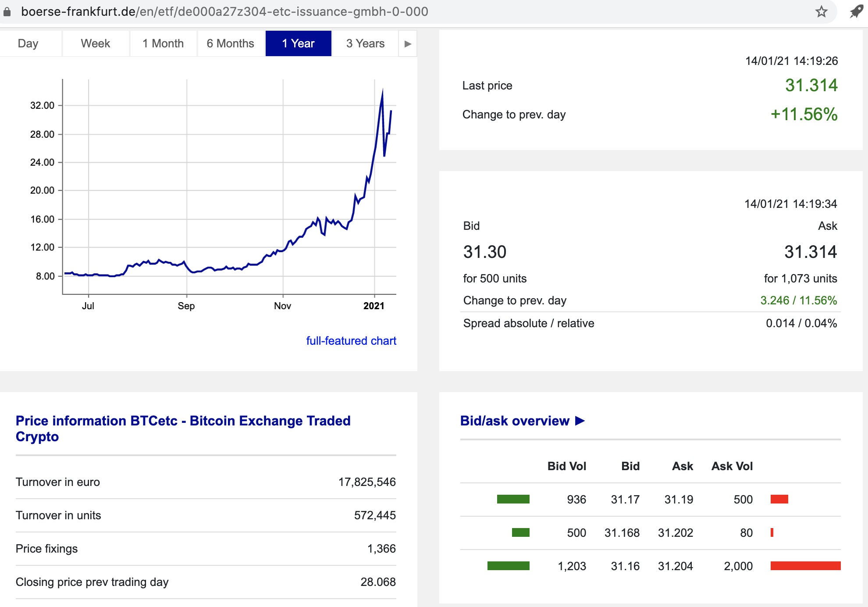Select the Week chart tab
Image resolution: width=868 pixels, height=607 pixels.
click(96, 43)
